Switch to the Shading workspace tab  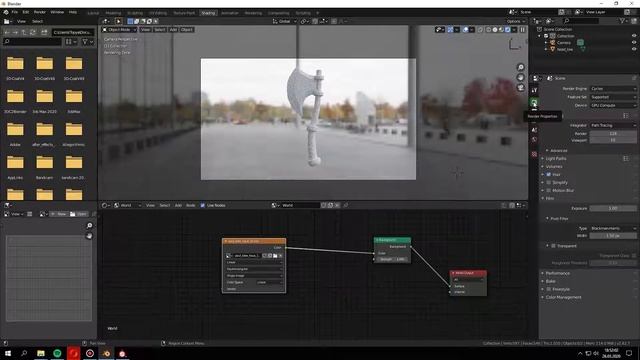208,13
